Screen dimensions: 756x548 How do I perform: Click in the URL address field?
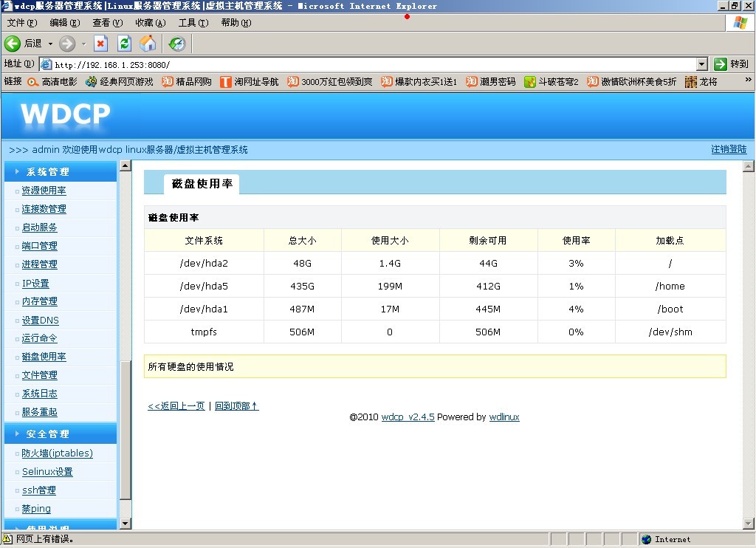point(369,64)
